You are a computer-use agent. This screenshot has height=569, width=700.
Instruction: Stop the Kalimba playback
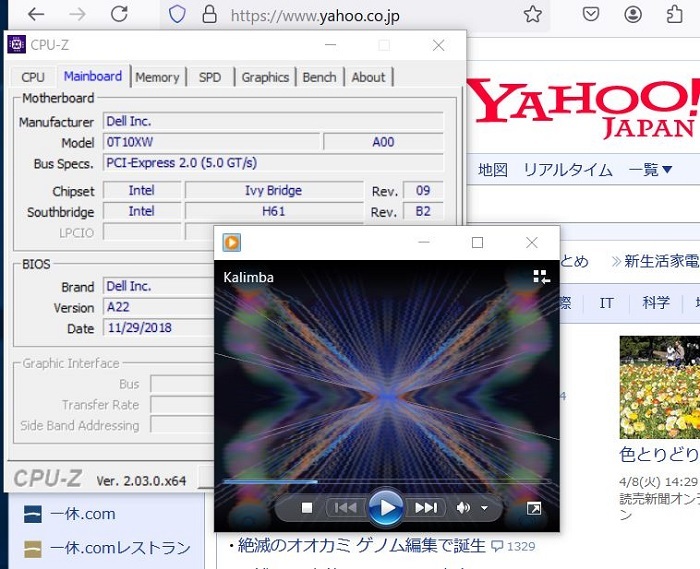307,508
